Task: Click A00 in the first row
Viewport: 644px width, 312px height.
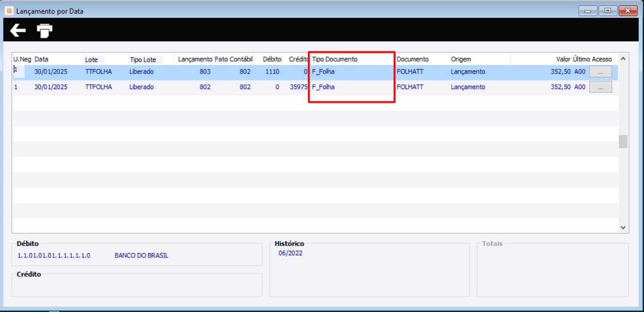Action: 580,72
